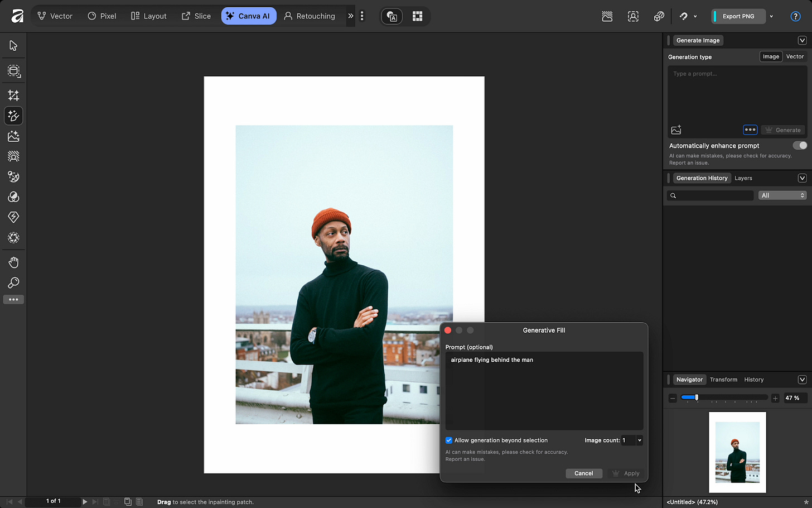
Task: Pick the Zoom magnifier tool
Action: pos(13,283)
